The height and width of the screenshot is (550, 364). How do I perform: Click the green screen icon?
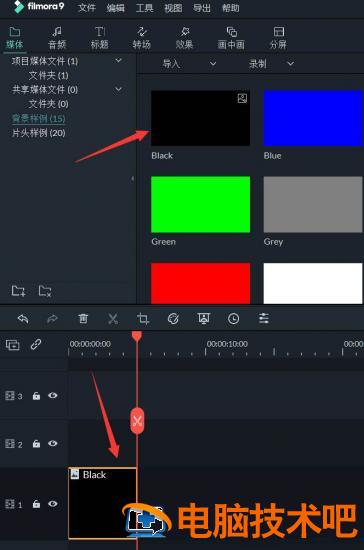(204, 318)
